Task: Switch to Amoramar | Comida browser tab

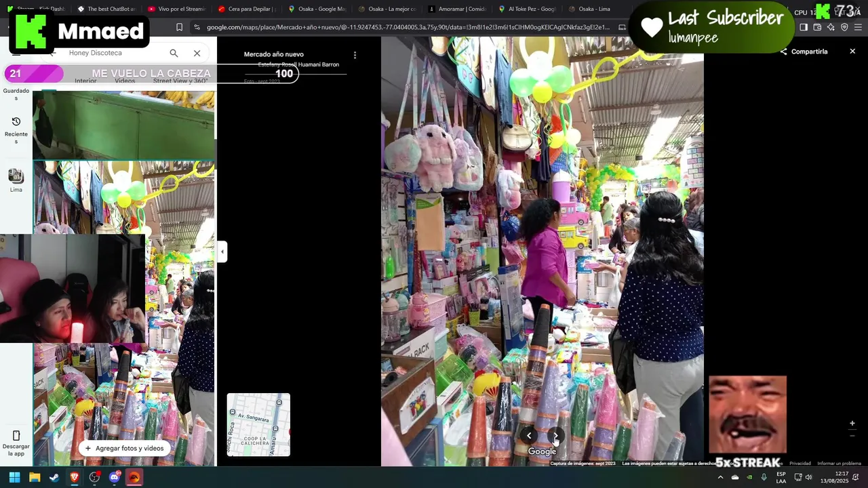Action: [457, 9]
